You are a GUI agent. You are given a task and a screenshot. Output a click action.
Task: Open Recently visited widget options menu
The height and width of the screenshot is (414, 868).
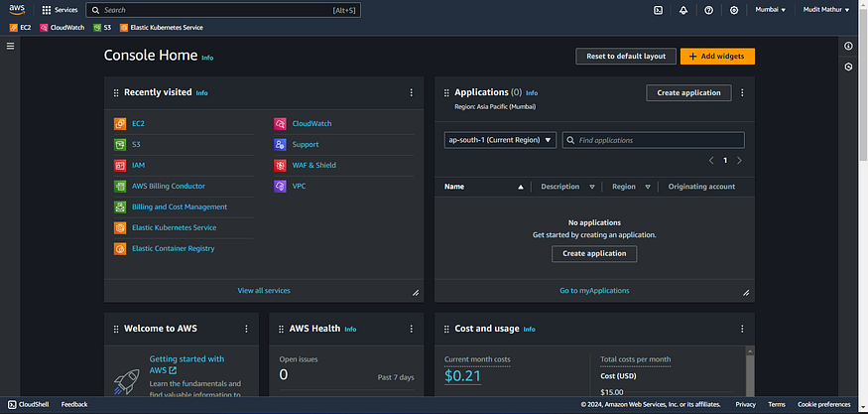point(411,93)
